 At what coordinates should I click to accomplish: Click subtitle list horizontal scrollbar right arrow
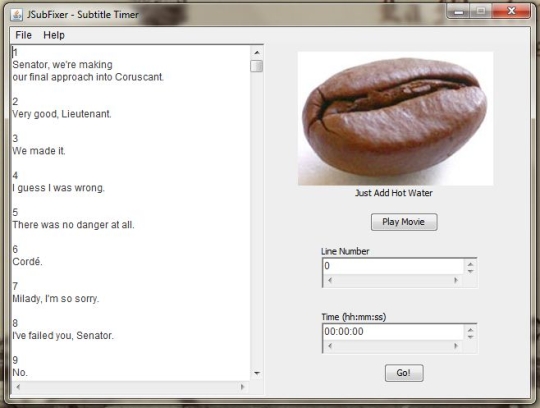coord(242,387)
